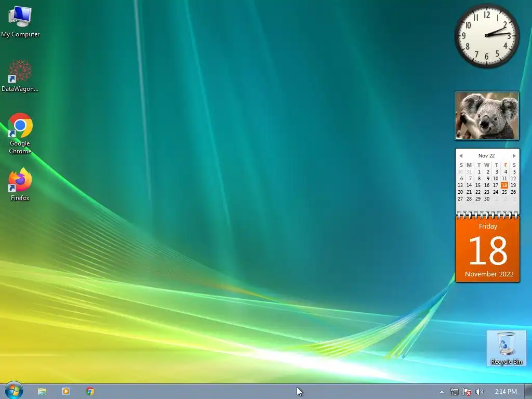Screen dimensions: 532x399
Task: Launch Windows Media Player from taskbar
Action: pos(66,392)
